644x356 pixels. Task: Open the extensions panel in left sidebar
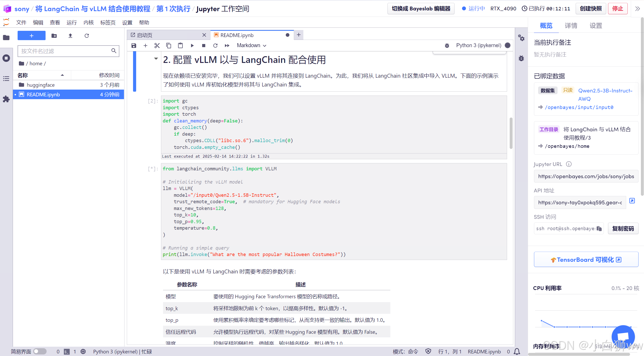(x=6, y=99)
